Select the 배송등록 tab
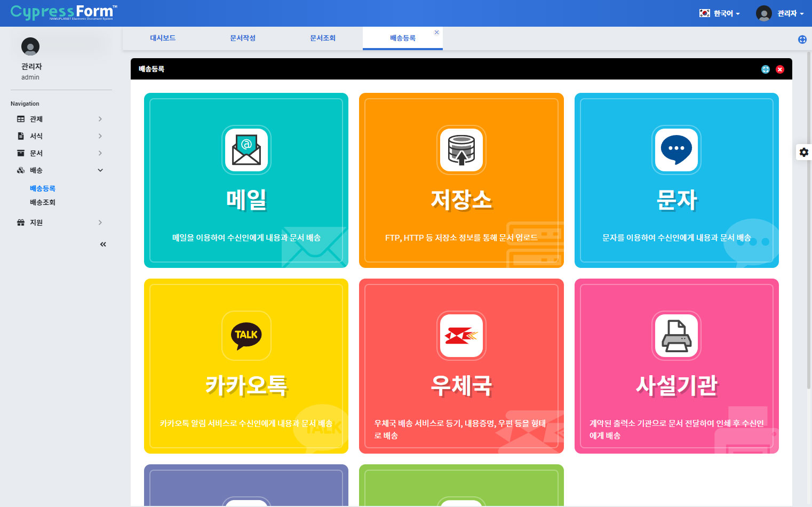Image resolution: width=812 pixels, height=507 pixels. (x=403, y=38)
